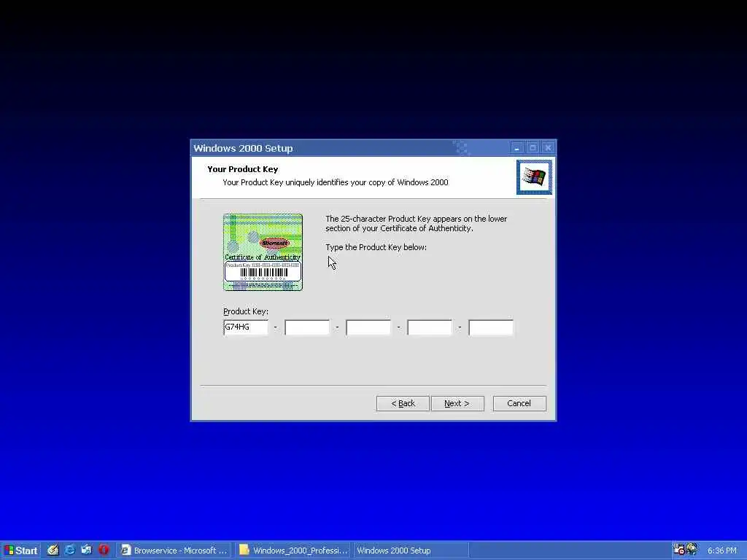Click the second system tray icon
The image size is (747, 560).
(x=692, y=550)
